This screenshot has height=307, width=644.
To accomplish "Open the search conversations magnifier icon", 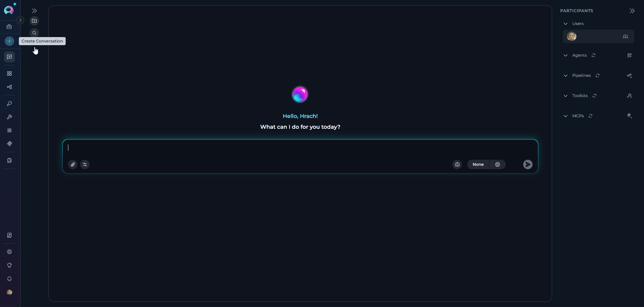I will [34, 33].
